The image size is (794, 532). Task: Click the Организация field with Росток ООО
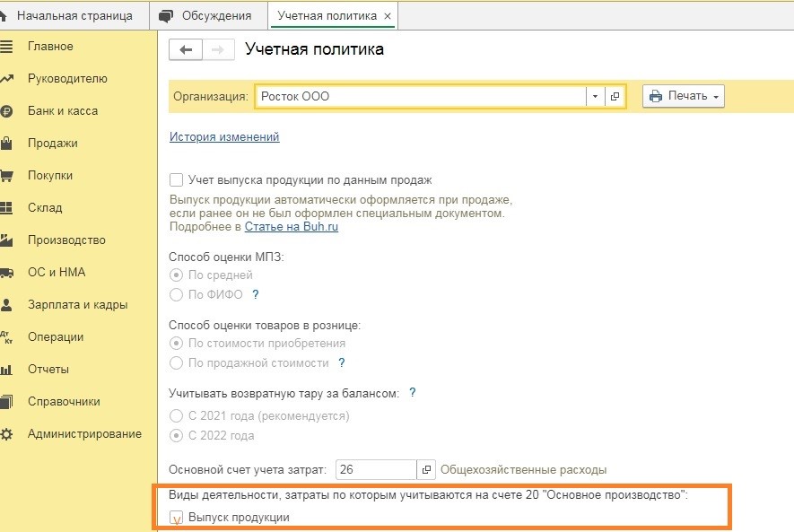pyautogui.click(x=421, y=96)
